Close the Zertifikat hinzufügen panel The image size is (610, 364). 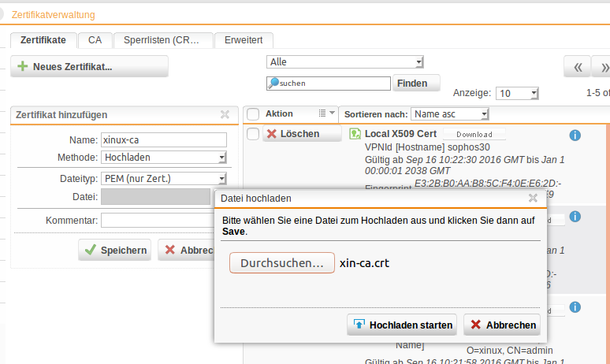click(225, 114)
